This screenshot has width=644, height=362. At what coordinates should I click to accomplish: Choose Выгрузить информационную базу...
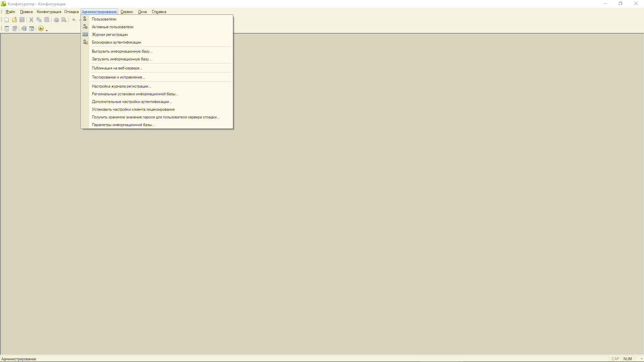(x=157, y=51)
